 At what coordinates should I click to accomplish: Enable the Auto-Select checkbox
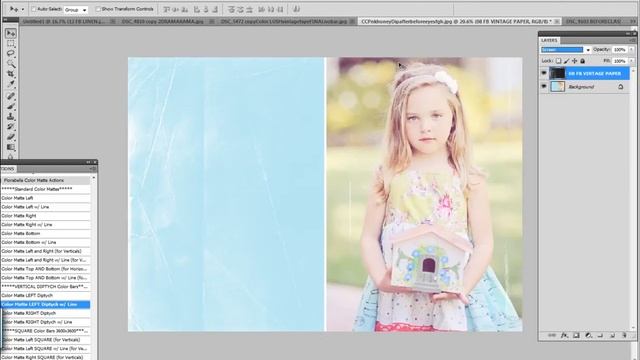pyautogui.click(x=34, y=9)
